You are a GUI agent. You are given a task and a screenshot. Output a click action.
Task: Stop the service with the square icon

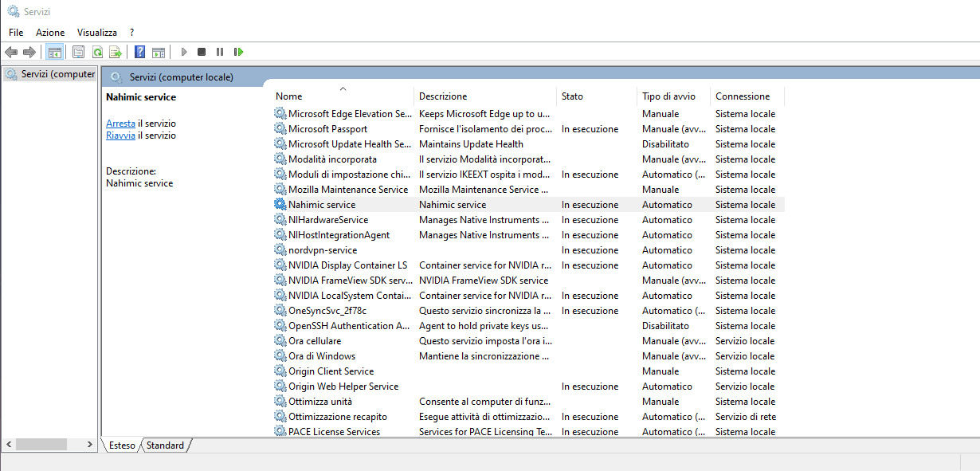(202, 52)
